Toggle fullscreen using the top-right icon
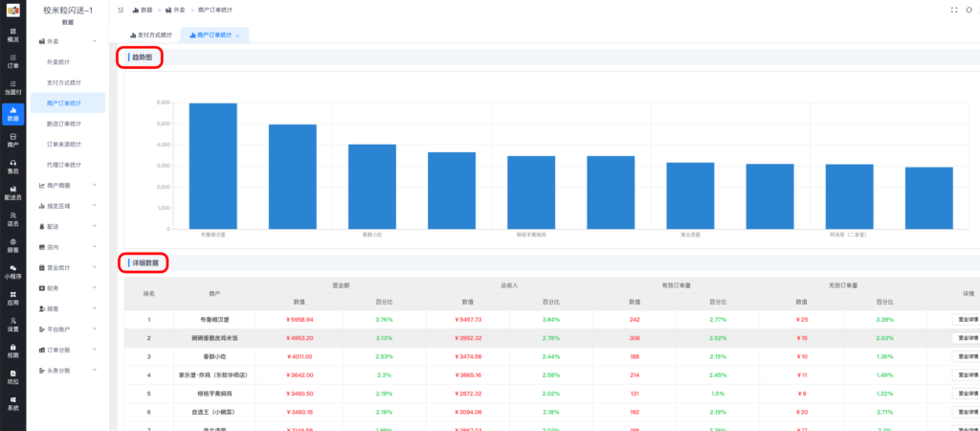The height and width of the screenshot is (431, 980). pos(953,10)
